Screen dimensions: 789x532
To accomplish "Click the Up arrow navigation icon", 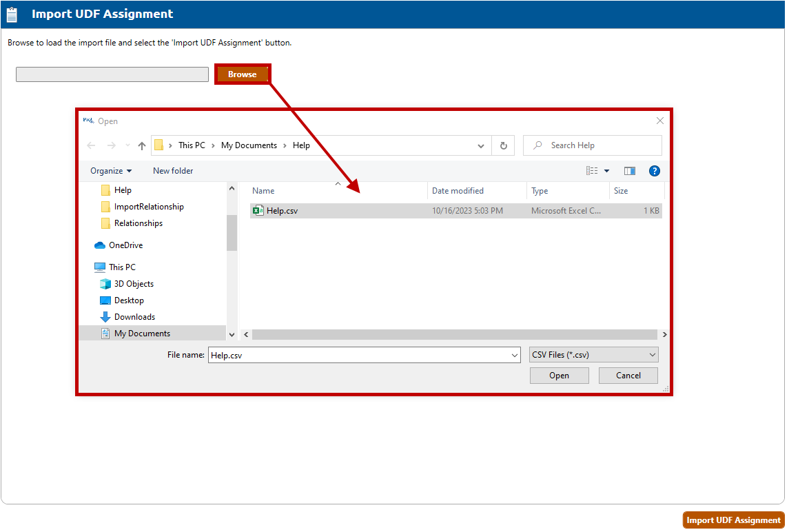I will (142, 145).
